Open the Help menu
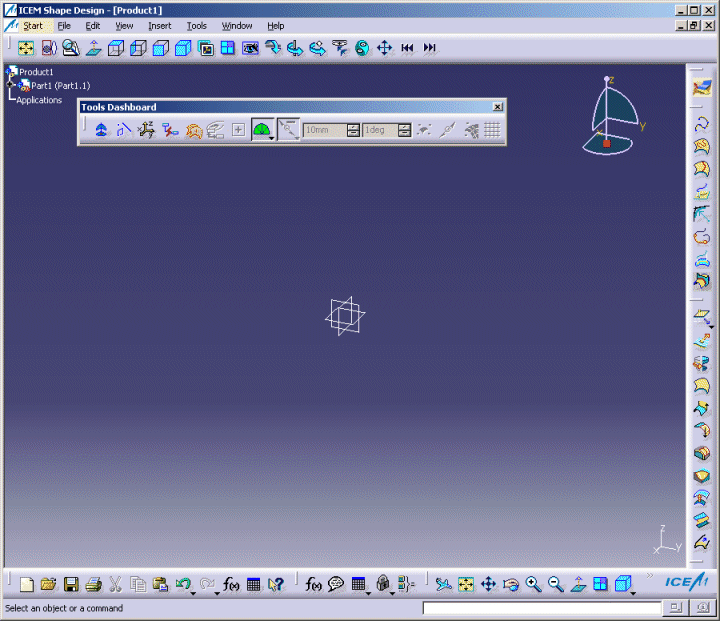This screenshot has height=621, width=720. click(x=276, y=26)
